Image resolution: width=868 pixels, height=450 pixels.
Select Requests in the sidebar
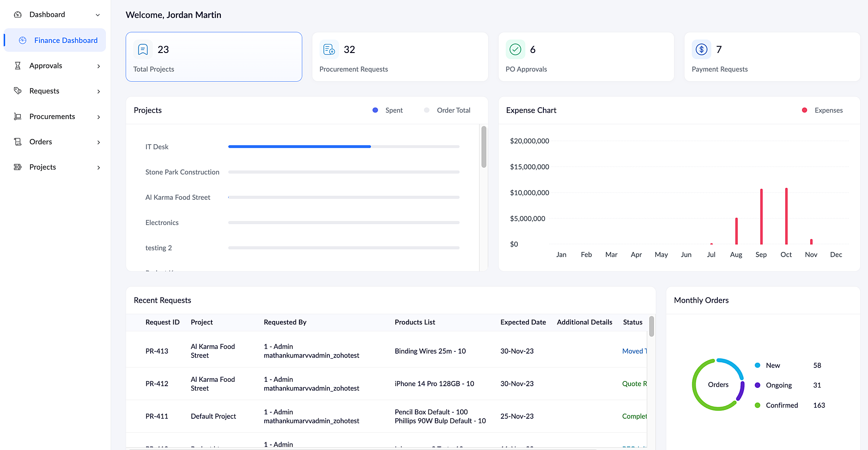coord(44,91)
